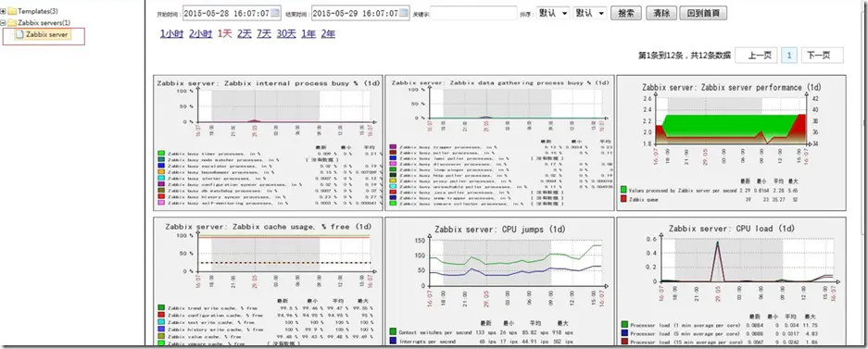Open the start time calendar picker
868x349 pixels.
276,13
